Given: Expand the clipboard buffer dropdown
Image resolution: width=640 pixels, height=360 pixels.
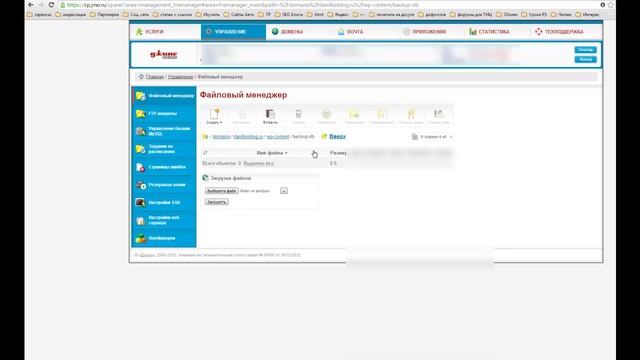Looking at the screenshot, I should pyautogui.click(x=432, y=137).
